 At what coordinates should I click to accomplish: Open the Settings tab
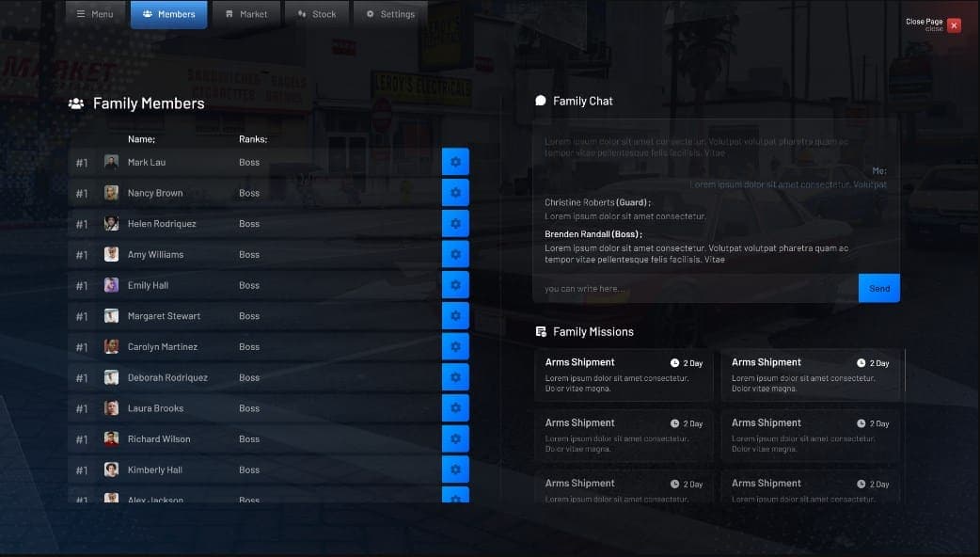pyautogui.click(x=389, y=14)
